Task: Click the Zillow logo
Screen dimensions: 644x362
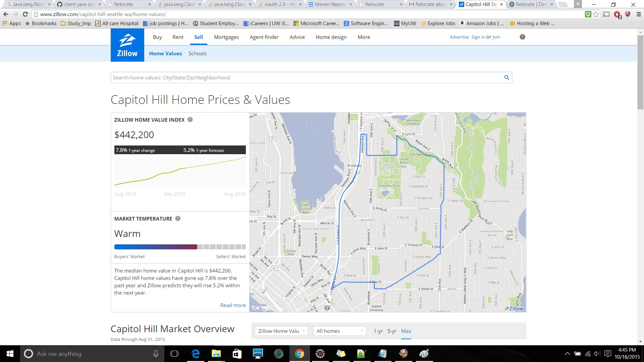Action: (x=127, y=45)
